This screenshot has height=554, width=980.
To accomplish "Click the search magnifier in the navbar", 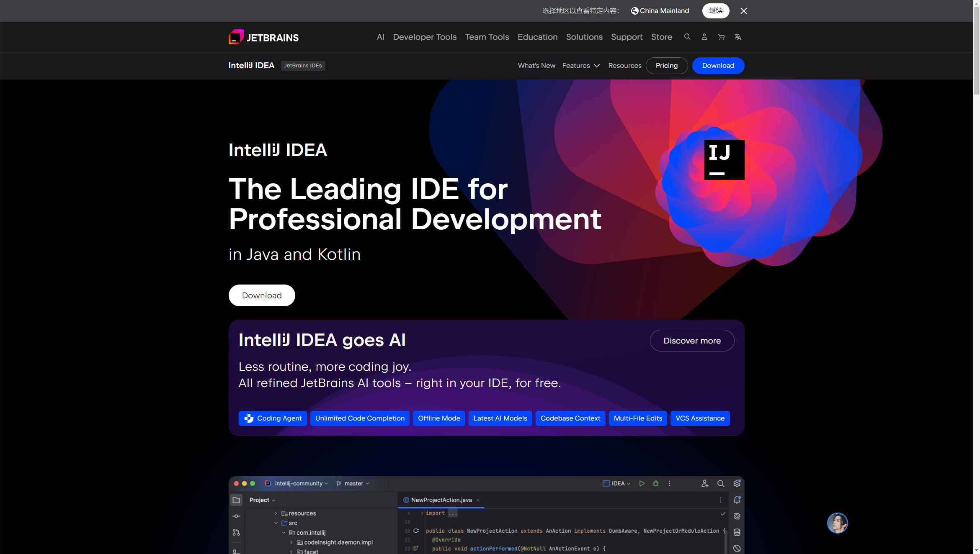I will pyautogui.click(x=687, y=37).
